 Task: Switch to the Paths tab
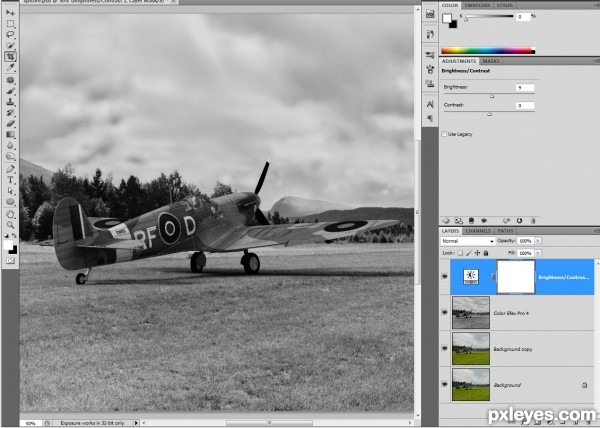tap(505, 231)
